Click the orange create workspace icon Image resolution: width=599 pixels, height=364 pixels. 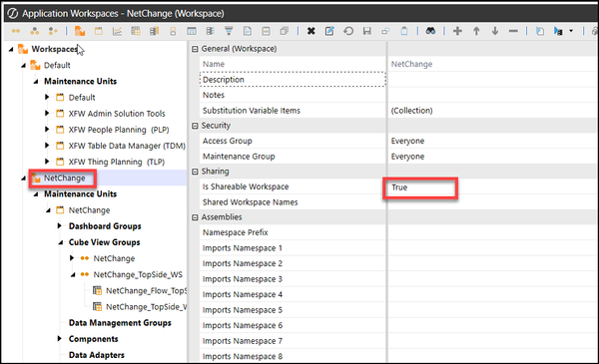tap(80, 31)
